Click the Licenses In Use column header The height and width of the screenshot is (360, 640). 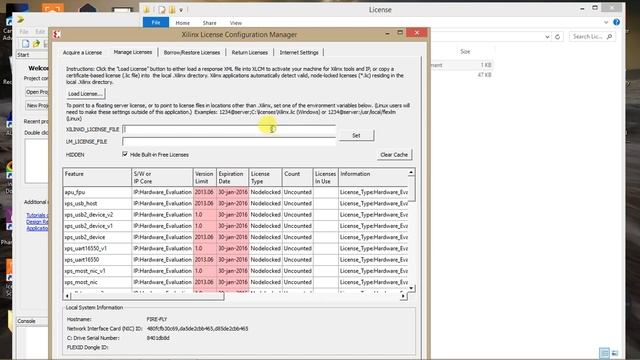(x=325, y=178)
